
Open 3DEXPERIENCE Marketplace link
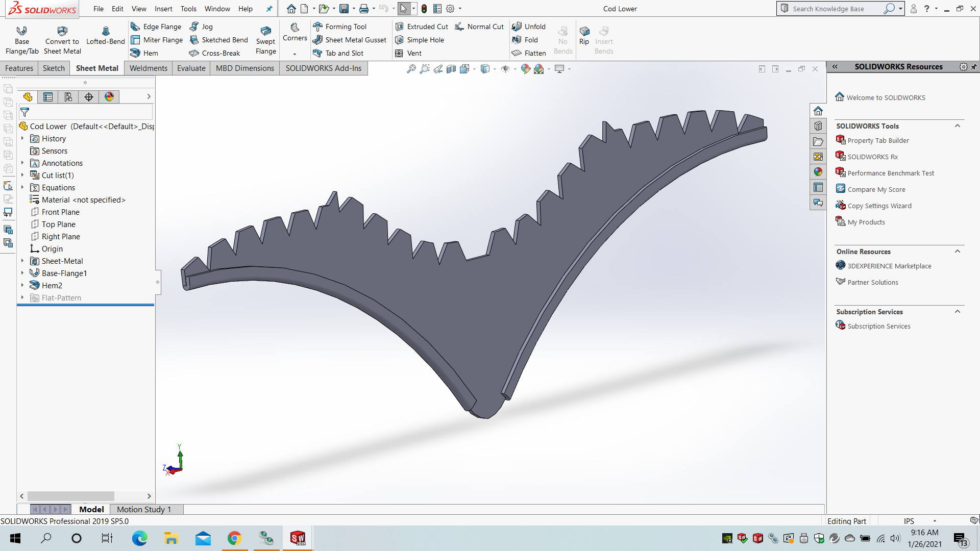[x=891, y=266]
